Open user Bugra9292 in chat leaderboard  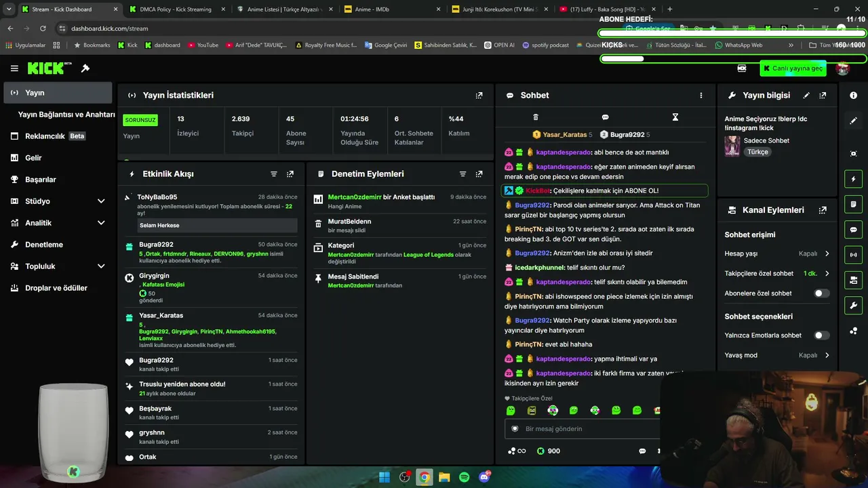[625, 135]
